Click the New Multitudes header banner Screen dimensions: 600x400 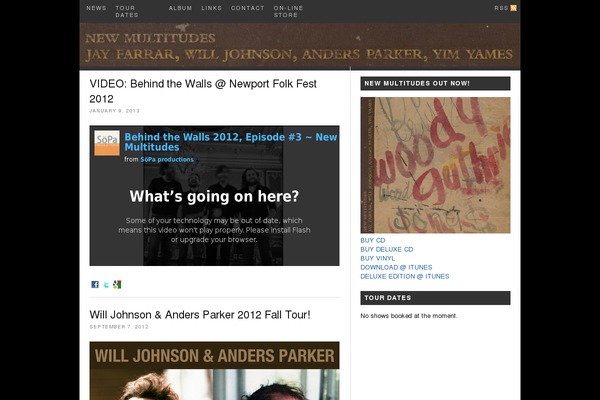300,46
